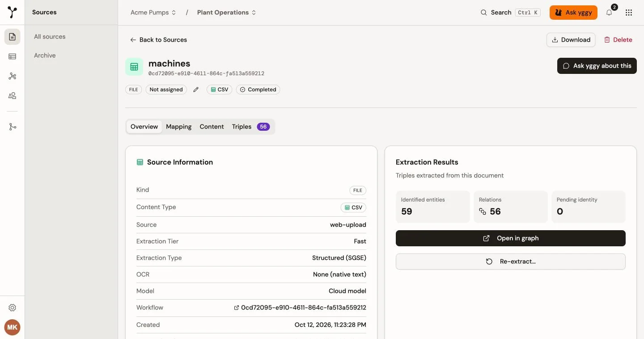Click the source ID under machines title

point(206,73)
